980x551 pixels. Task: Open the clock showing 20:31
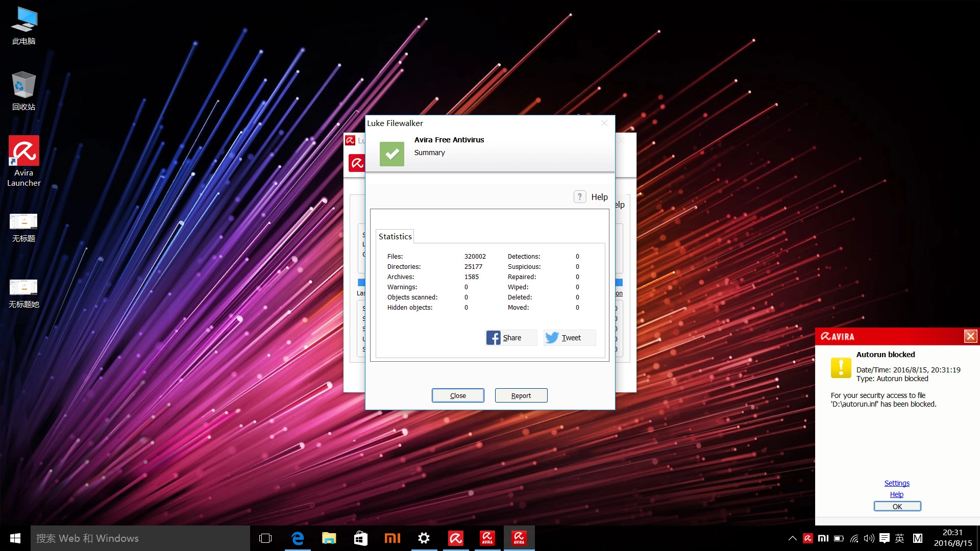952,538
